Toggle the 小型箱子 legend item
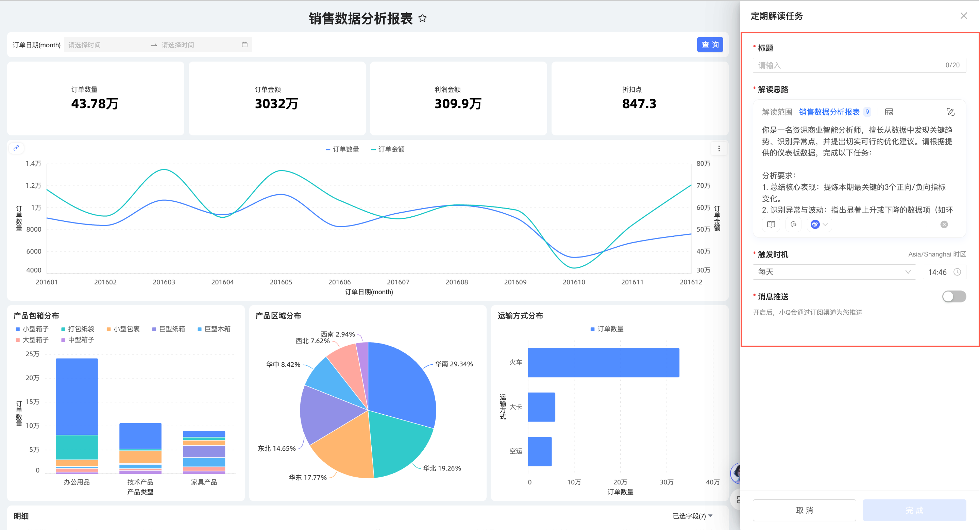 click(x=32, y=329)
